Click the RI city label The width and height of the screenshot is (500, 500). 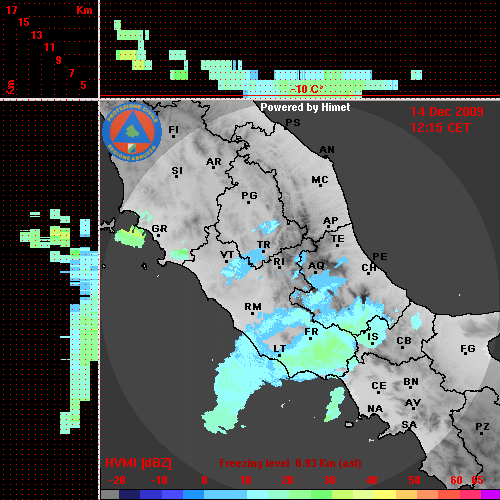[279, 261]
